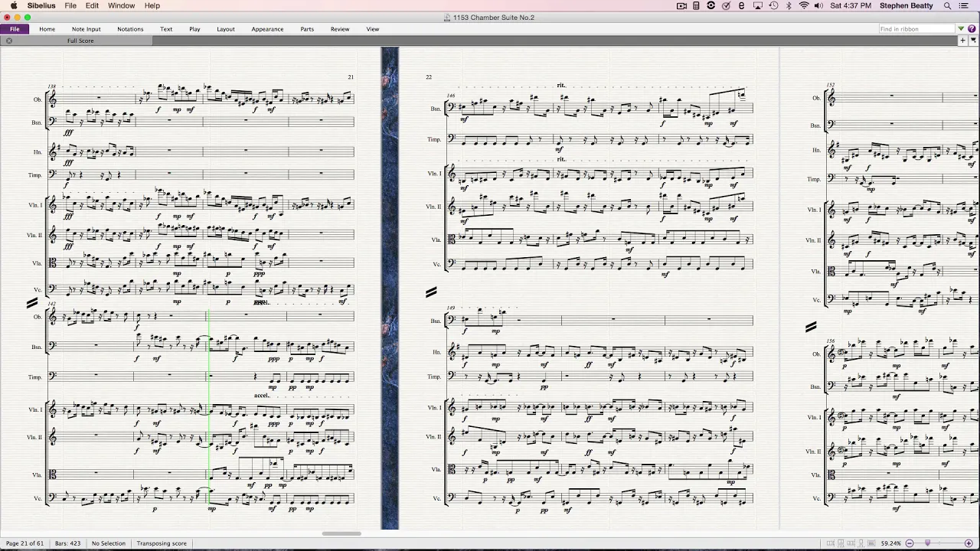Switch to the Home ribbon tab

coord(47,29)
